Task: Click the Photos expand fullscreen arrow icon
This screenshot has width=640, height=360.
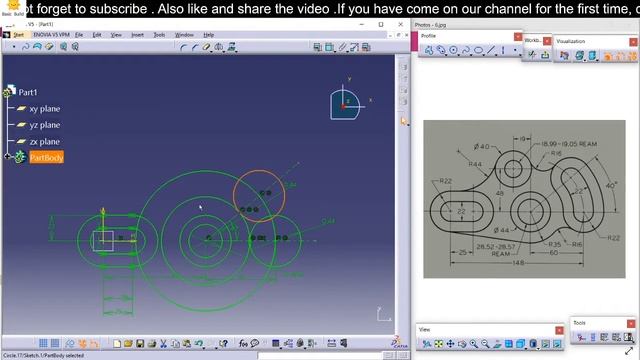Action: (x=629, y=351)
